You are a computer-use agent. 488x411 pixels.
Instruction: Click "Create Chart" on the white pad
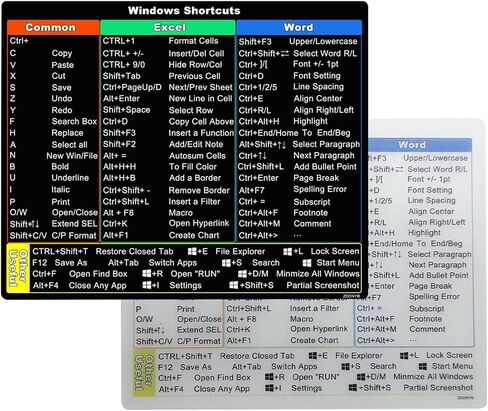click(314, 340)
